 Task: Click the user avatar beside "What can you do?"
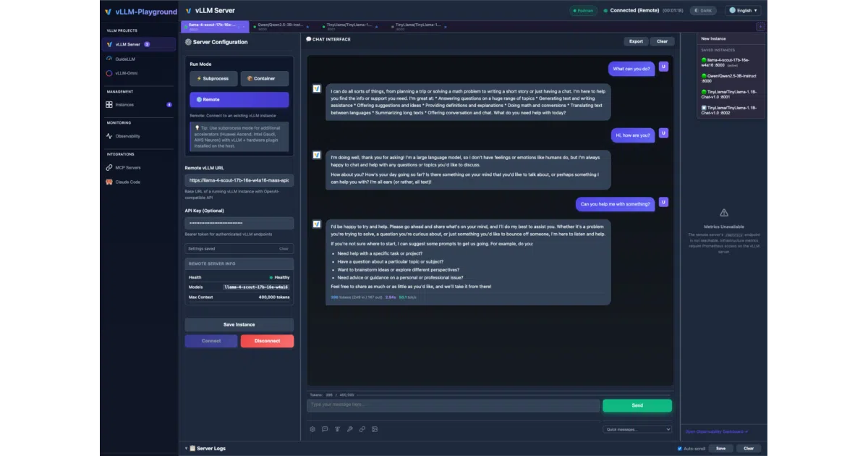[663, 67]
